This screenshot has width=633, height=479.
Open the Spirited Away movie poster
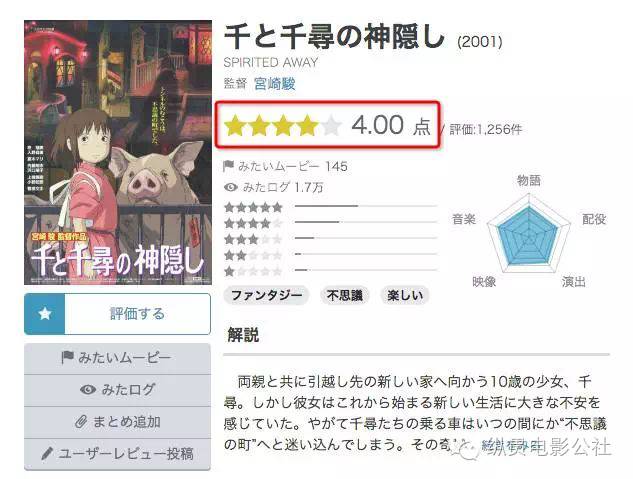tap(118, 153)
